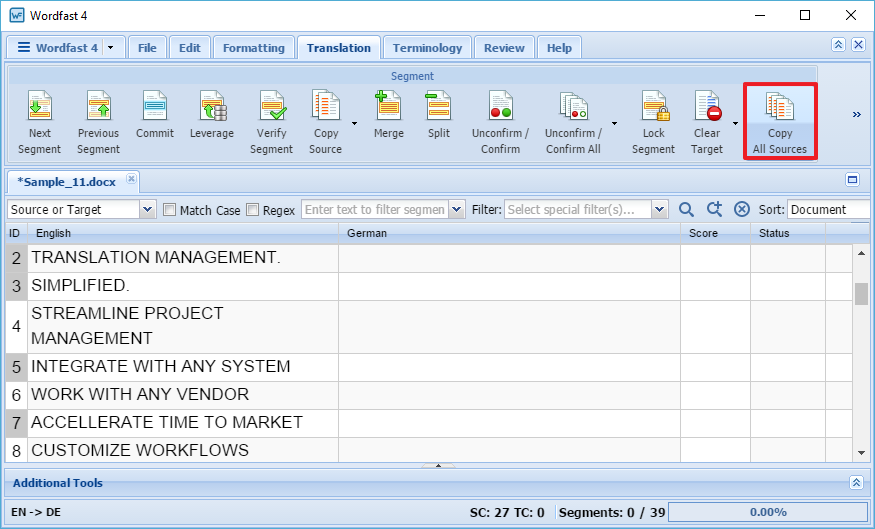Click the German target cell for SIMPLIFIED.
The width and height of the screenshot is (875, 529).
509,286
